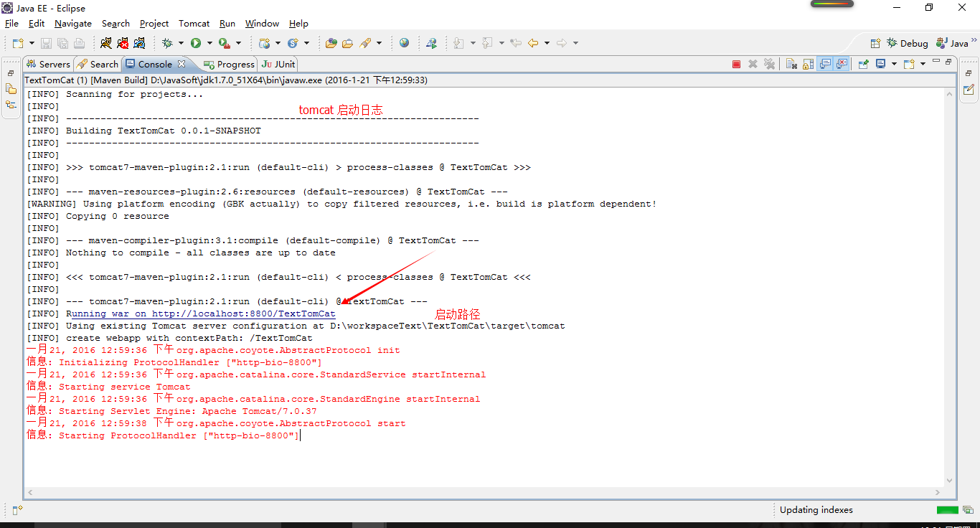
Task: Switch to the Debug perspective
Action: (907, 43)
